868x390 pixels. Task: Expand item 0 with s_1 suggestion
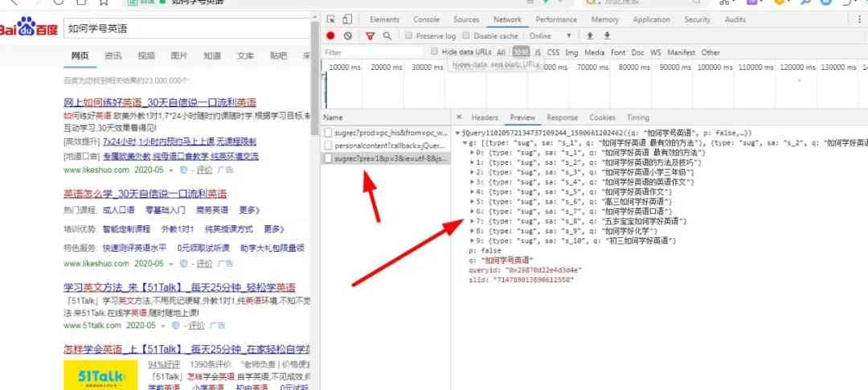[472, 152]
